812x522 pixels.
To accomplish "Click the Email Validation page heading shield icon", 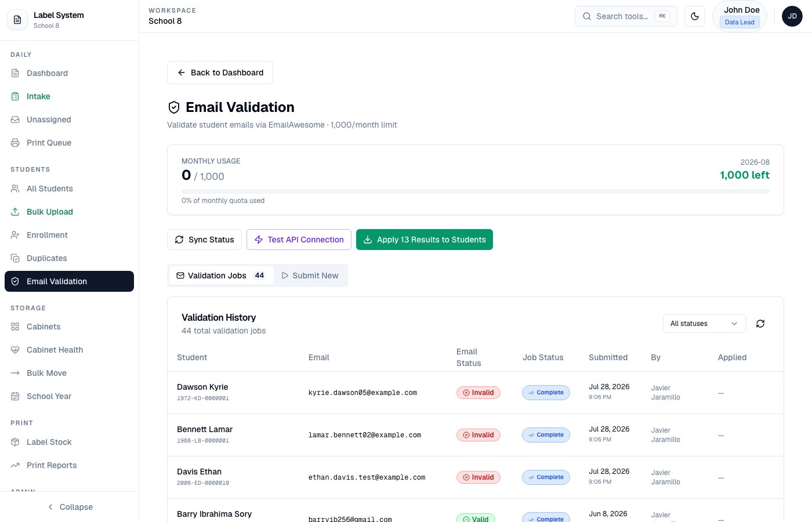I will [173, 107].
